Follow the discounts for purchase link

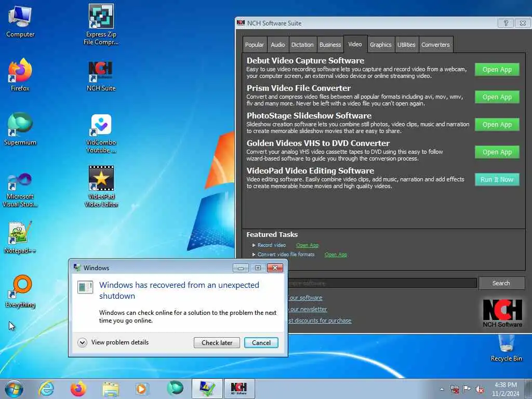pos(320,321)
